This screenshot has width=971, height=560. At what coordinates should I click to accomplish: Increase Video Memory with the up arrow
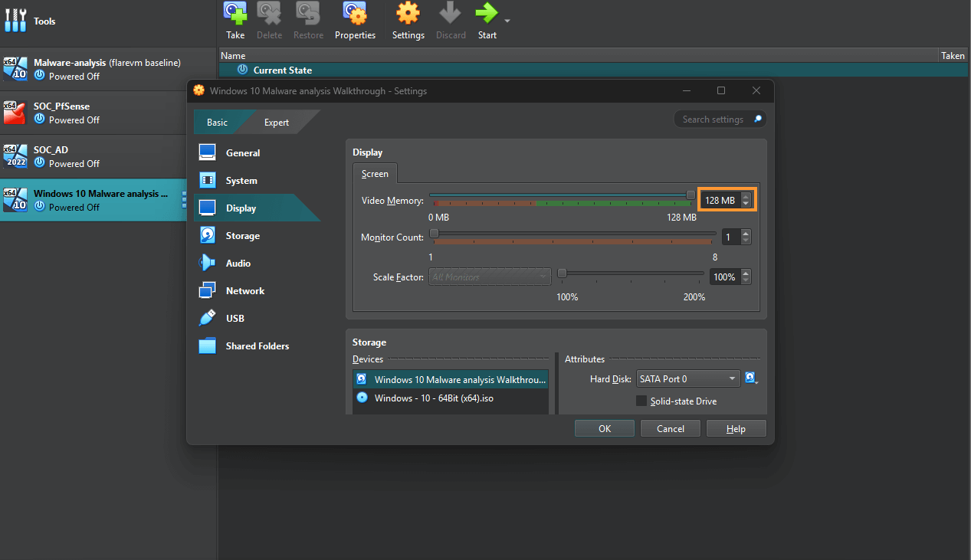coord(746,196)
